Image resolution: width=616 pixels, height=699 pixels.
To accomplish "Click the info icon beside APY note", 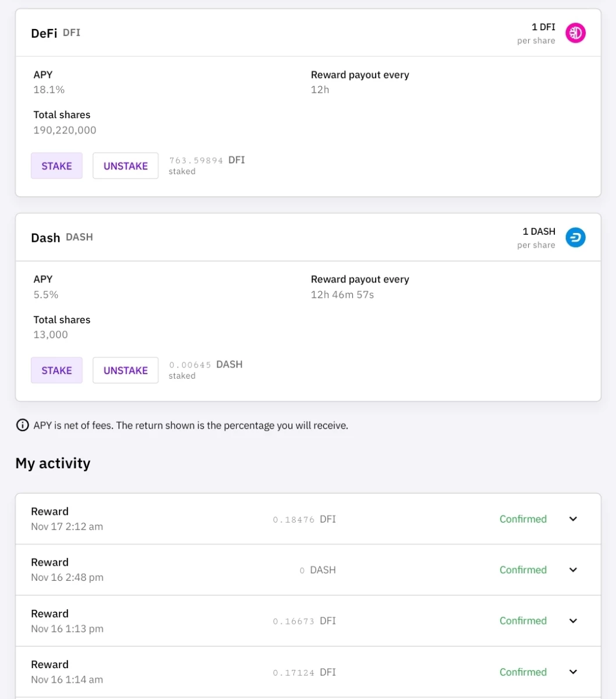I will coord(22,425).
